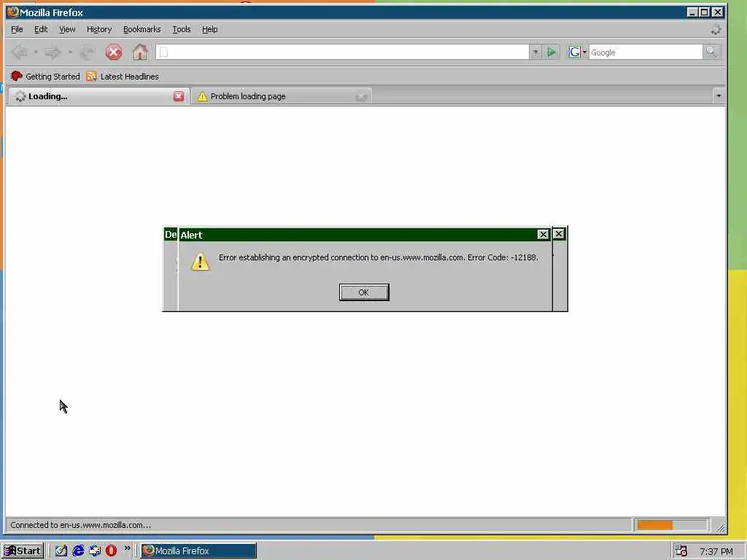Open the list all tabs dropdown
This screenshot has height=560, width=747.
(719, 96)
